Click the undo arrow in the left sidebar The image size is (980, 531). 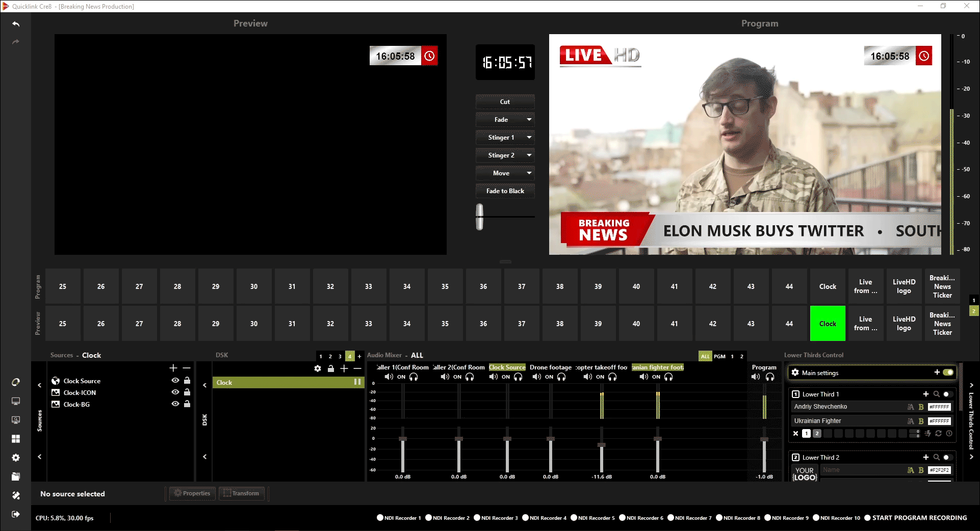16,24
